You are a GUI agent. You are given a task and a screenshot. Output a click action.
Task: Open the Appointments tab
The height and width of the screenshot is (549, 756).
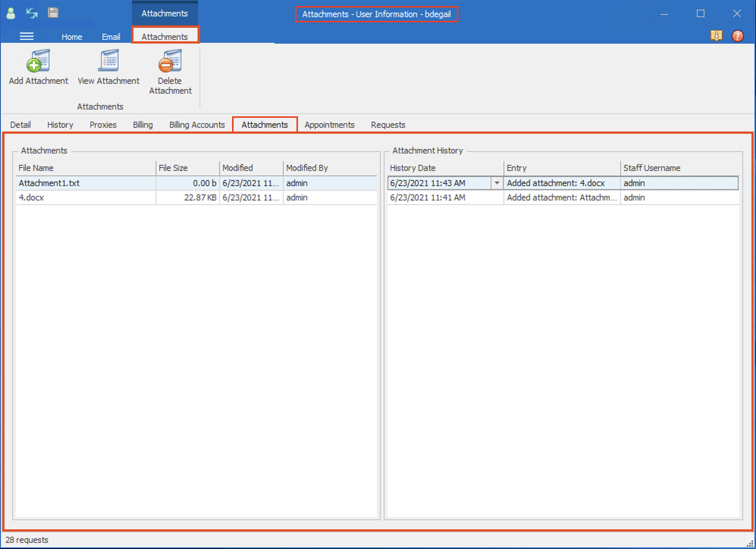tap(329, 125)
